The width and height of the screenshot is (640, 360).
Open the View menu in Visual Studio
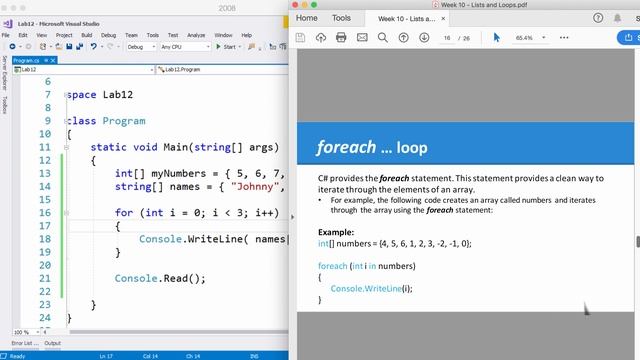coord(42,35)
